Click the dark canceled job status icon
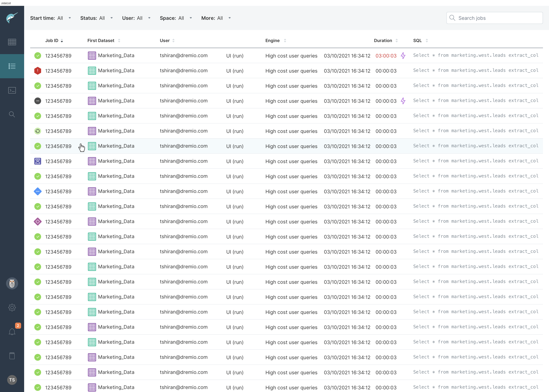This screenshot has height=392, width=549. [38, 101]
